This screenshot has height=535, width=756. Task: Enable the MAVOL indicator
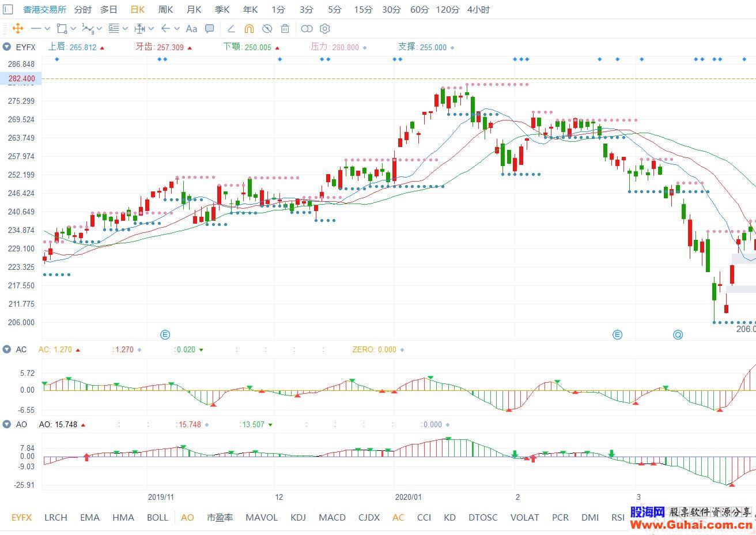click(262, 517)
